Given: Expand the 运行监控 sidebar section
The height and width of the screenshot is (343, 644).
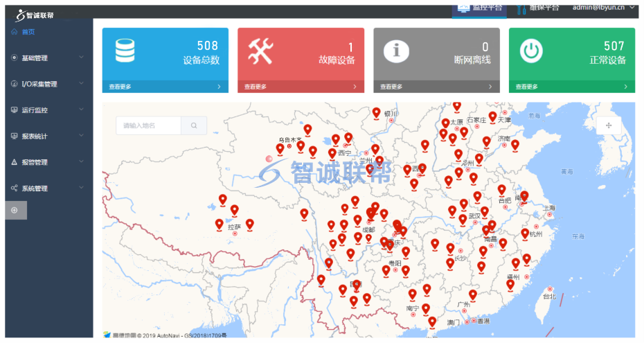Looking at the screenshot, I should tap(47, 110).
